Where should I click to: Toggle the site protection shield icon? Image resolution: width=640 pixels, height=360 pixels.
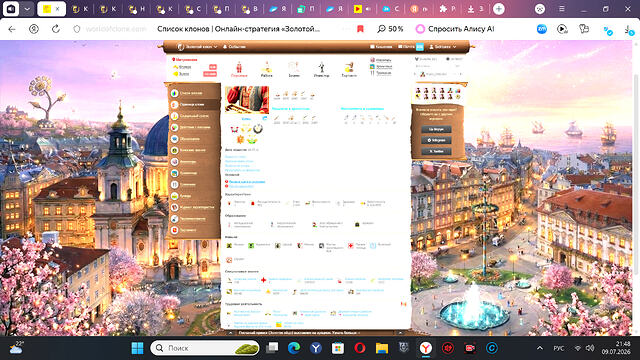coord(77,29)
